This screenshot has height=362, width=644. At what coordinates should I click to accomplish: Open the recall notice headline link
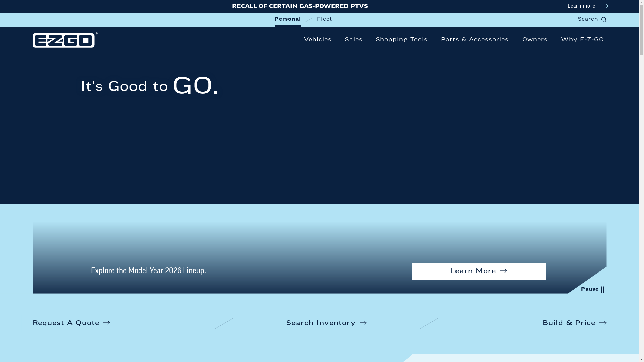300,6
